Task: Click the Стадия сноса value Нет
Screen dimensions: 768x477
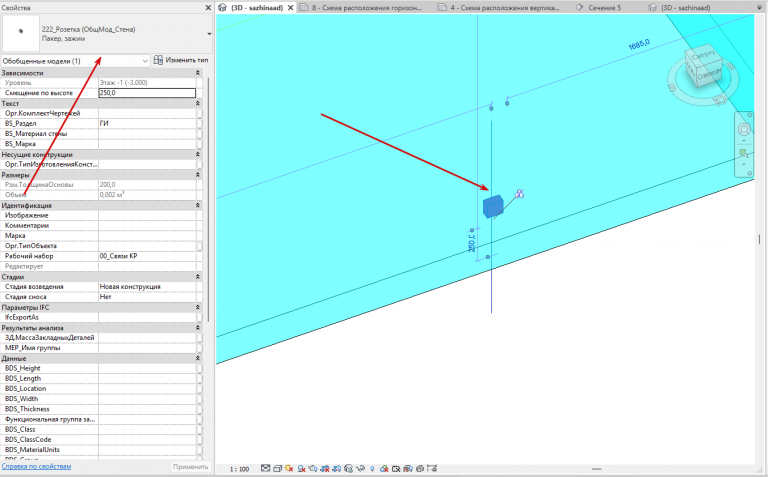Action: click(105, 297)
